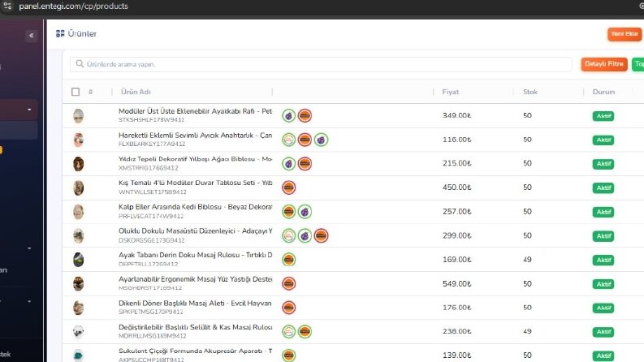Sort by Fiyat column header
Screen dimensions: 644x362
coord(451,92)
